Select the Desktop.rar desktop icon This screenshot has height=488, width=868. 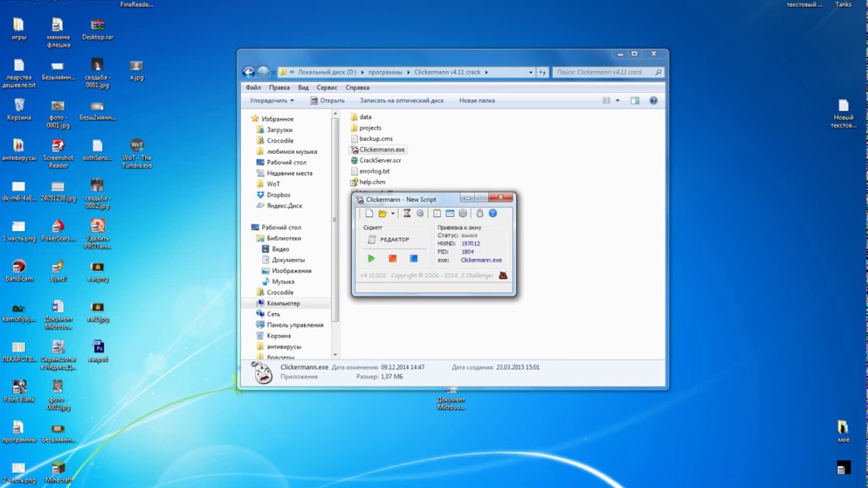pos(98,29)
